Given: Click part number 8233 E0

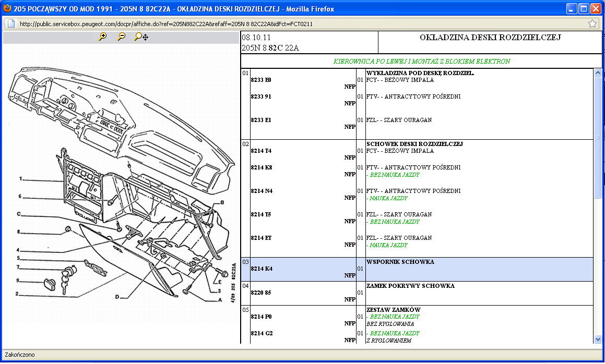Looking at the screenshot, I should [261, 80].
